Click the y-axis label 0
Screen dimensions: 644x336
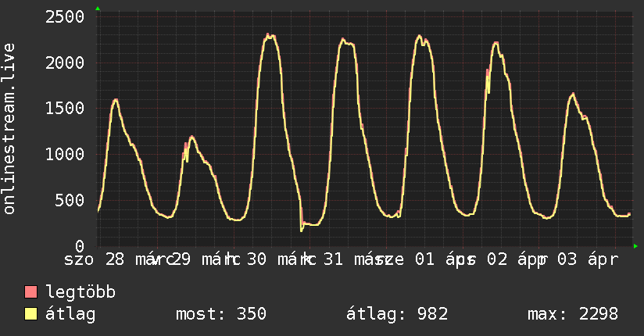tap(80, 246)
